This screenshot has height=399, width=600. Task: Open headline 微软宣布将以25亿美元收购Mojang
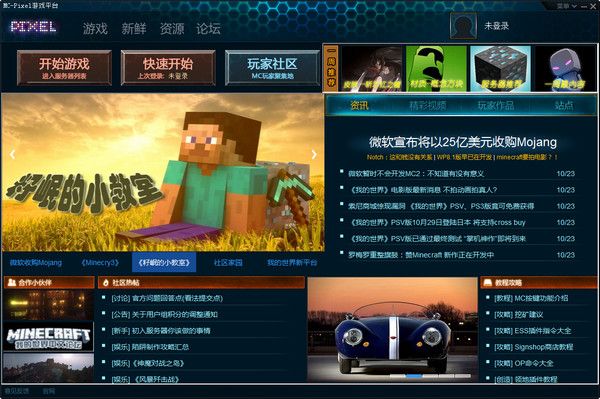point(463,142)
